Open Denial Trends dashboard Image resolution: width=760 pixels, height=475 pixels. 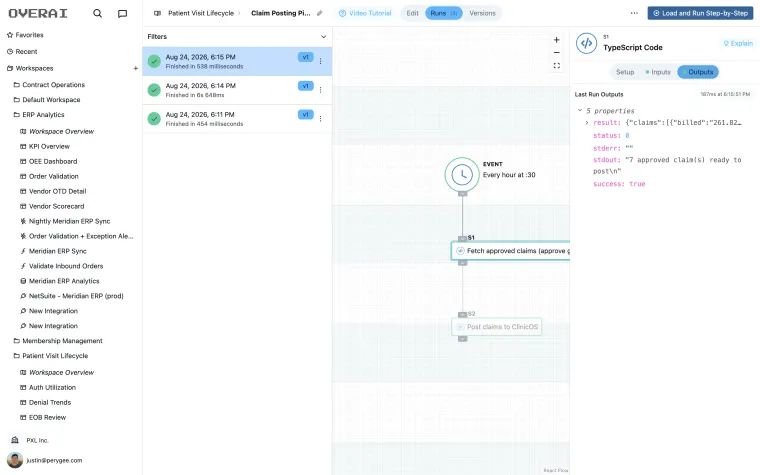tap(46, 403)
